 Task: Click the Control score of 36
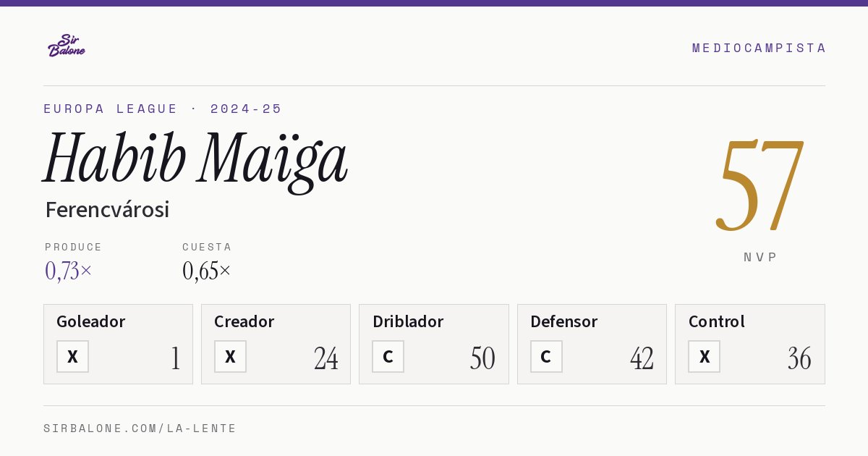[799, 358]
